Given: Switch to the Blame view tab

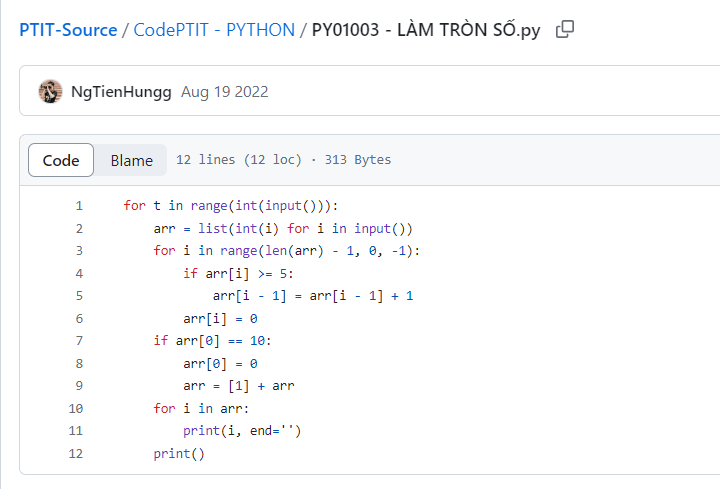Looking at the screenshot, I should pos(131,160).
